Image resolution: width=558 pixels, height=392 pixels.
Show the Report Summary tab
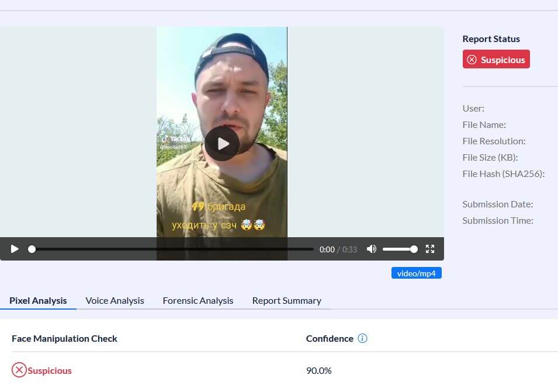[x=286, y=301]
